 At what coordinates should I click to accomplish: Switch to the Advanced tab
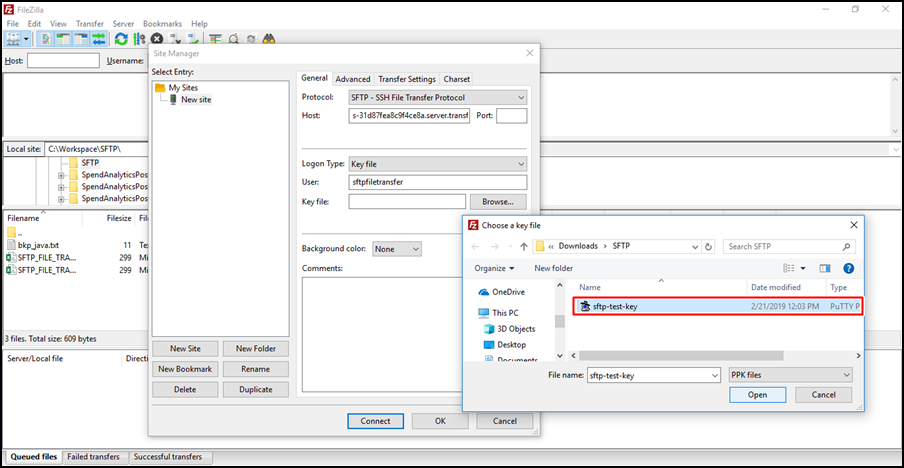pos(353,79)
